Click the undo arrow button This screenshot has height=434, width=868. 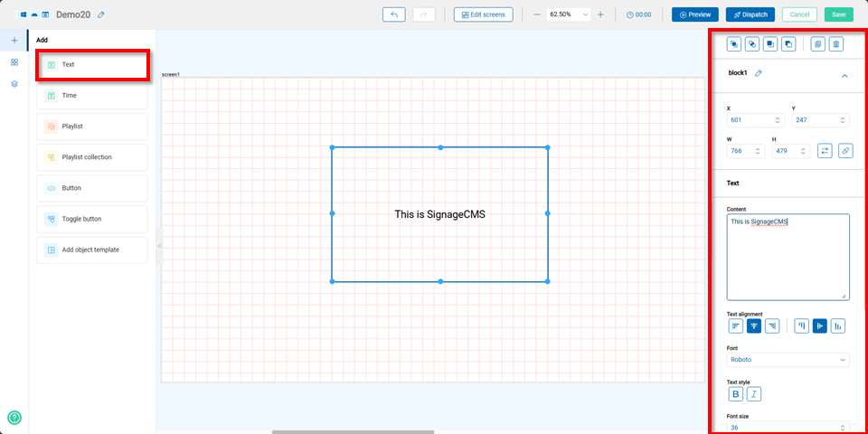pyautogui.click(x=393, y=14)
